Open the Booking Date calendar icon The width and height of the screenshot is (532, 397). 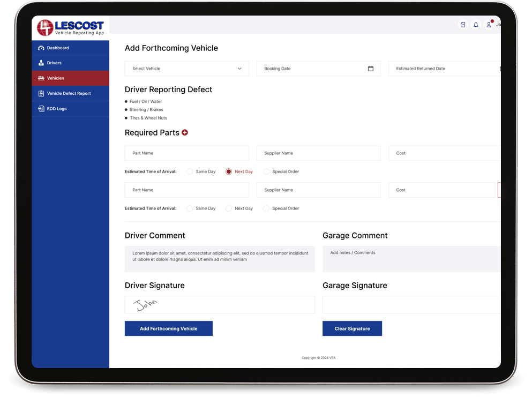(370, 69)
